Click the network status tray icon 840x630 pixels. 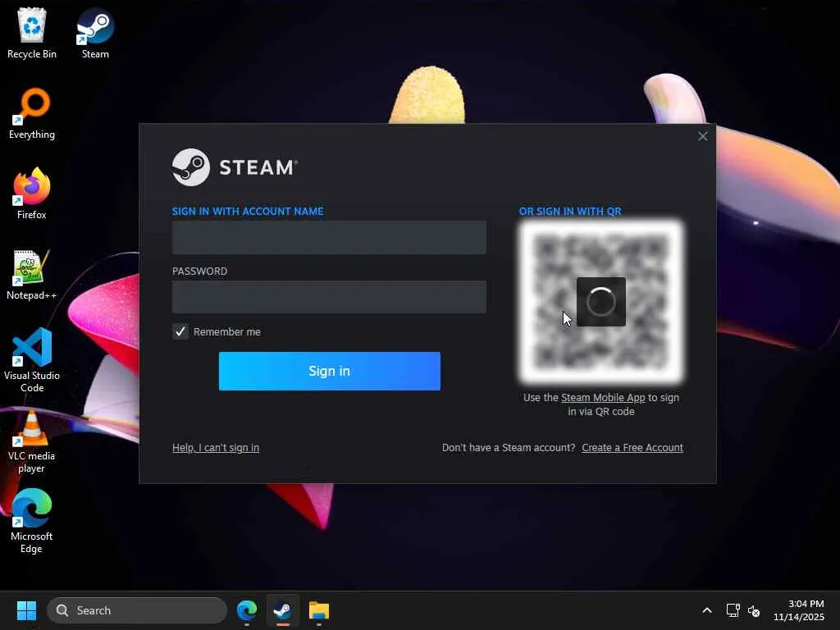click(733, 610)
